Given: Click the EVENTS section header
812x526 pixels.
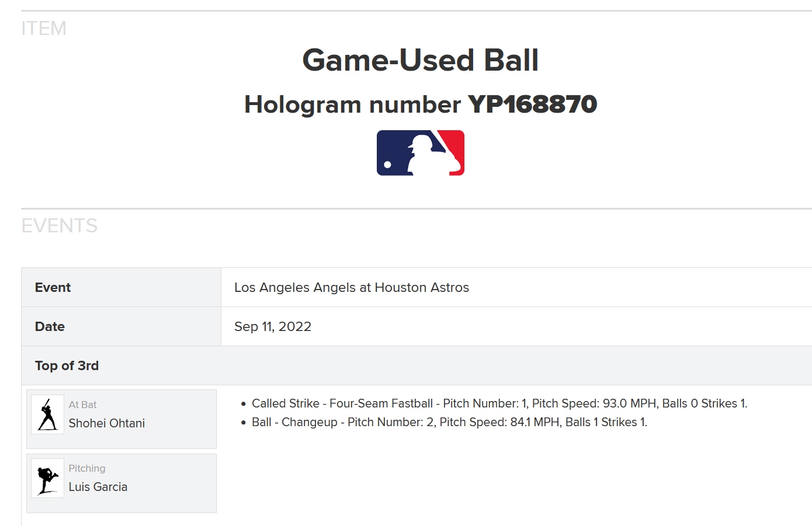Looking at the screenshot, I should 60,226.
